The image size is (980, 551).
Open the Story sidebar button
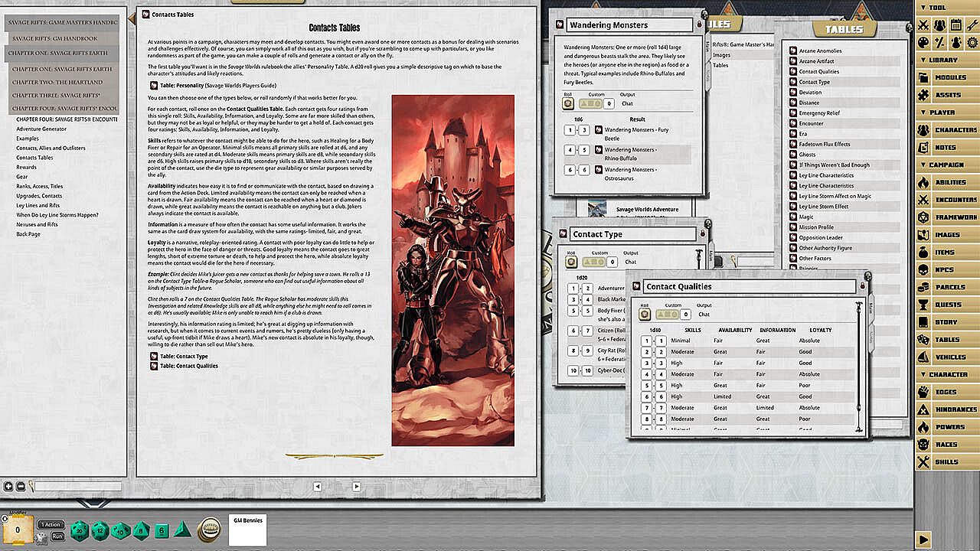pos(947,322)
